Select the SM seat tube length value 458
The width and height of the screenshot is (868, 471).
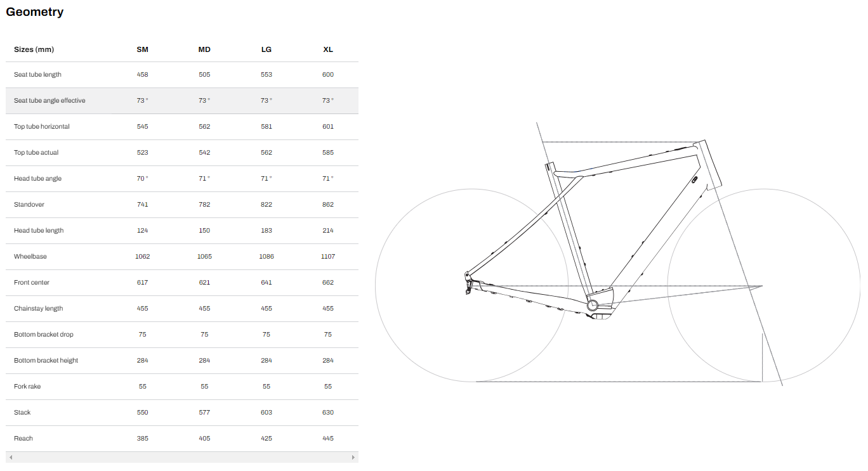click(x=142, y=74)
